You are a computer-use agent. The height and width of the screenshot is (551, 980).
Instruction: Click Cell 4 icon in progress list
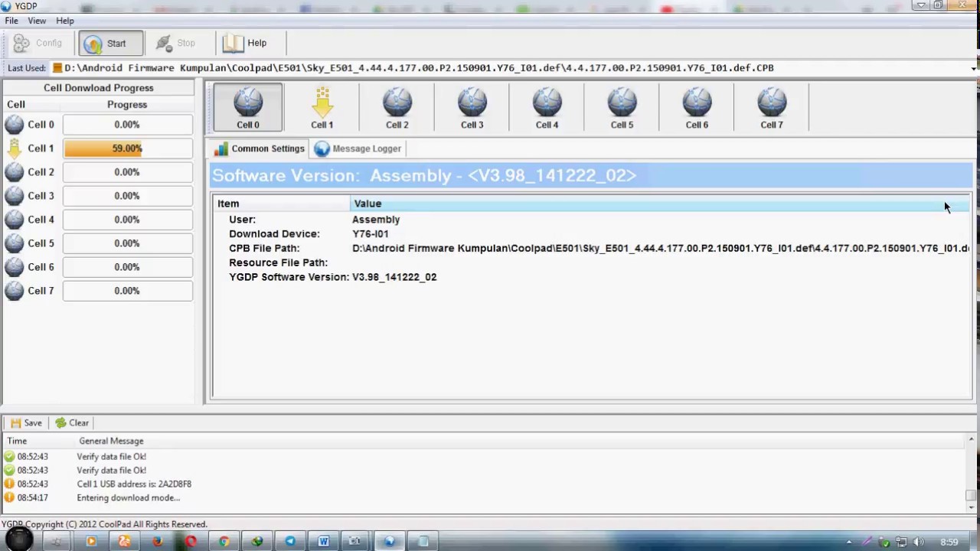coord(14,220)
